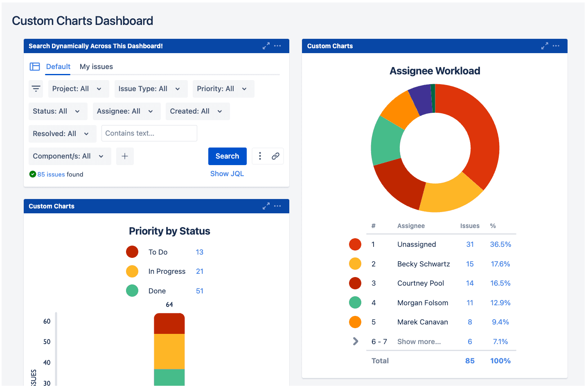Viewport: 588px width, 387px height.
Task: Expand the 6 - 7 Show more row
Action: click(x=356, y=342)
